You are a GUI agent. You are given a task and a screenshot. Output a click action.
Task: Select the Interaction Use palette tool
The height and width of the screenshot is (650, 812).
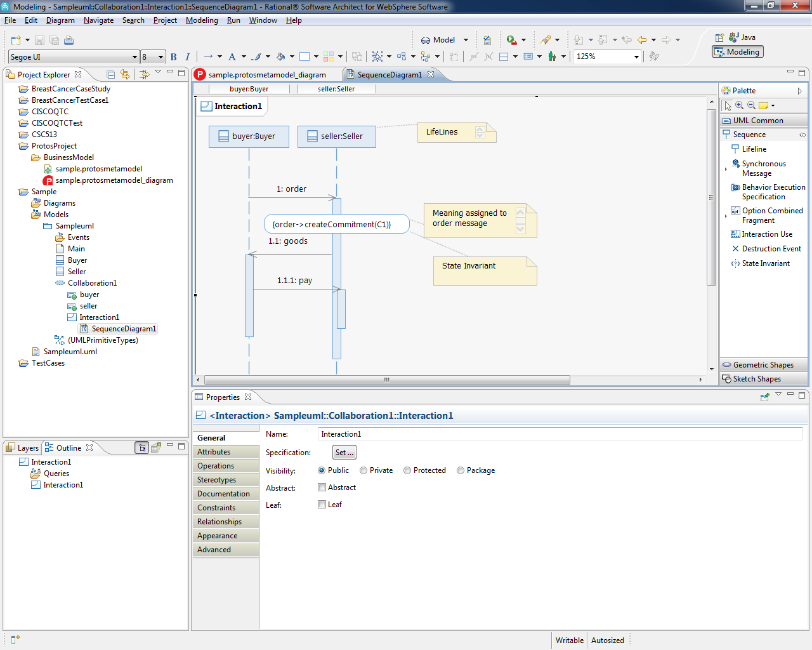pyautogui.click(x=761, y=234)
